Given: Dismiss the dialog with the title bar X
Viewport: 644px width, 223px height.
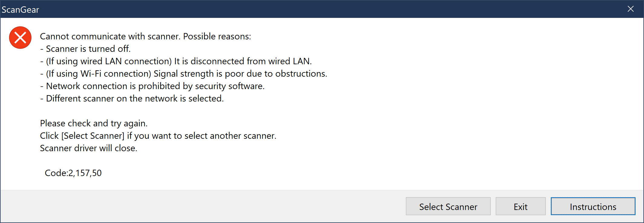Looking at the screenshot, I should pos(630,9).
